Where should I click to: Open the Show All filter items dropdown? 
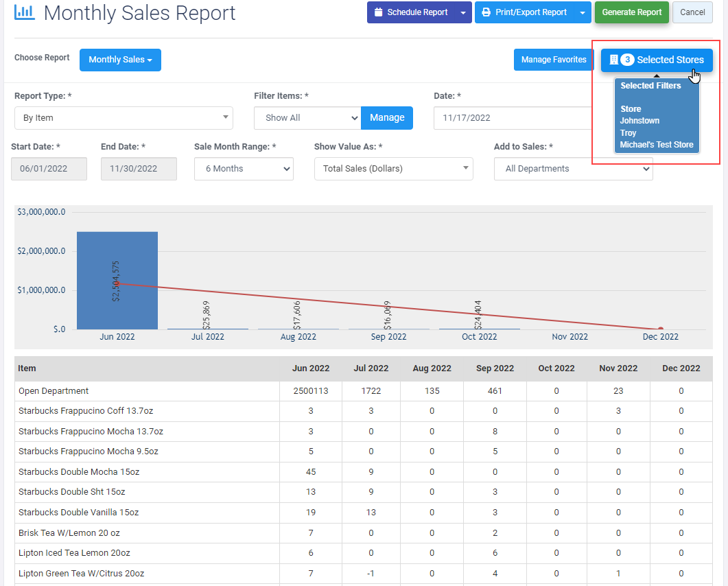(x=307, y=118)
